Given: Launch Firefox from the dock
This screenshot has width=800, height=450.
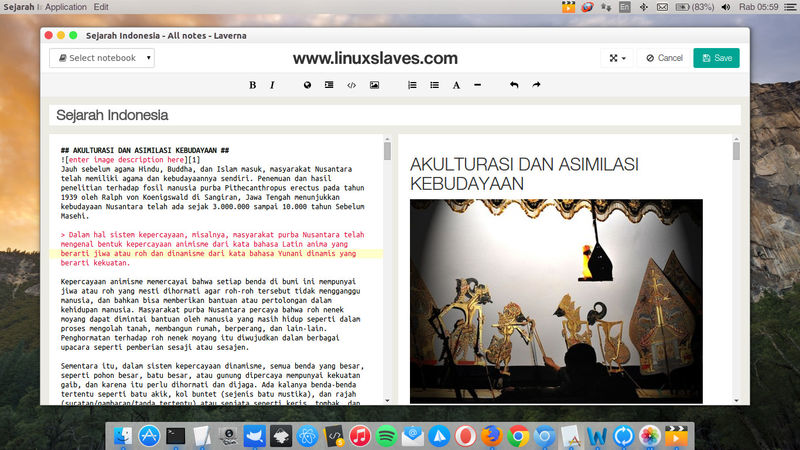Looking at the screenshot, I should tap(491, 436).
